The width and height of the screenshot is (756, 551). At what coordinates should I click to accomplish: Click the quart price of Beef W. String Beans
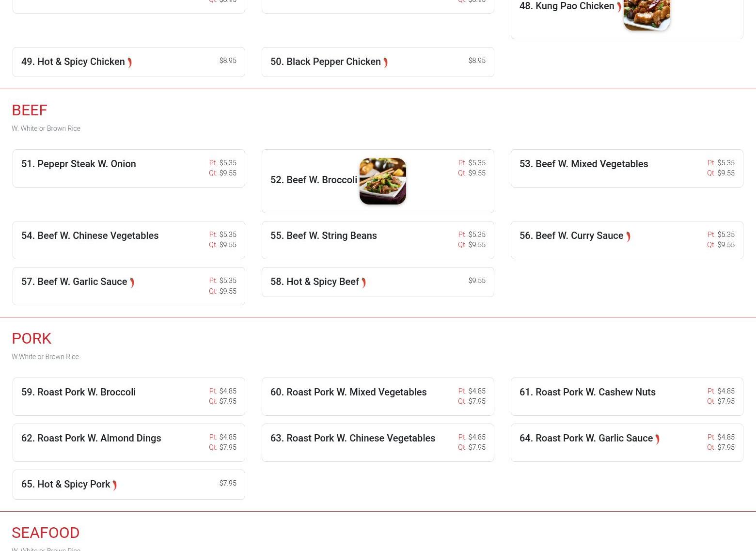coord(472,245)
